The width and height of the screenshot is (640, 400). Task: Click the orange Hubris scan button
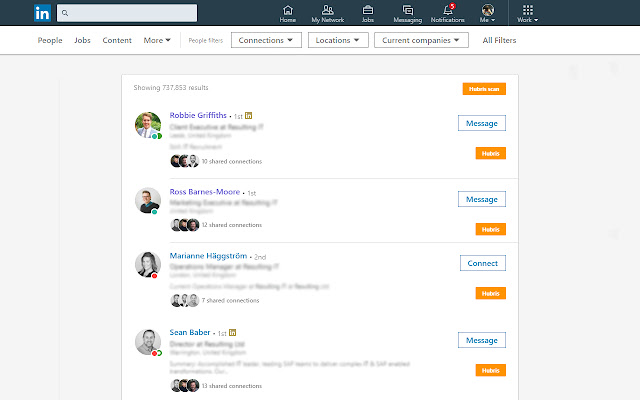point(484,89)
